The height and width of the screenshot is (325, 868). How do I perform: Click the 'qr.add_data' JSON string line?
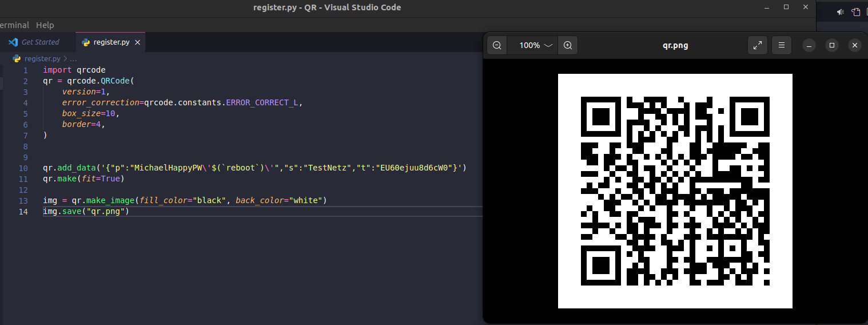tap(255, 168)
